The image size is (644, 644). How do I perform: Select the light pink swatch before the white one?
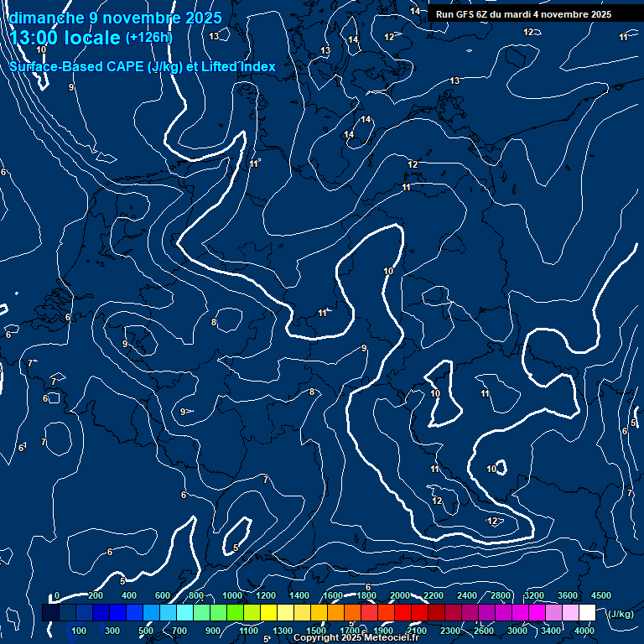pos(570,612)
